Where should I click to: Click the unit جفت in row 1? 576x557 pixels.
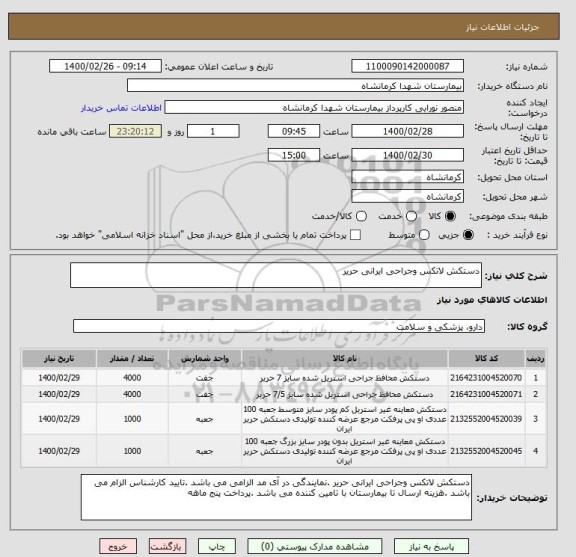(205, 378)
